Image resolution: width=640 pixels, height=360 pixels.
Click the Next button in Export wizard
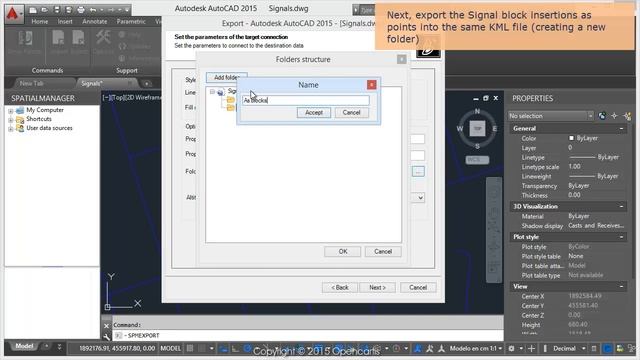[x=377, y=287]
